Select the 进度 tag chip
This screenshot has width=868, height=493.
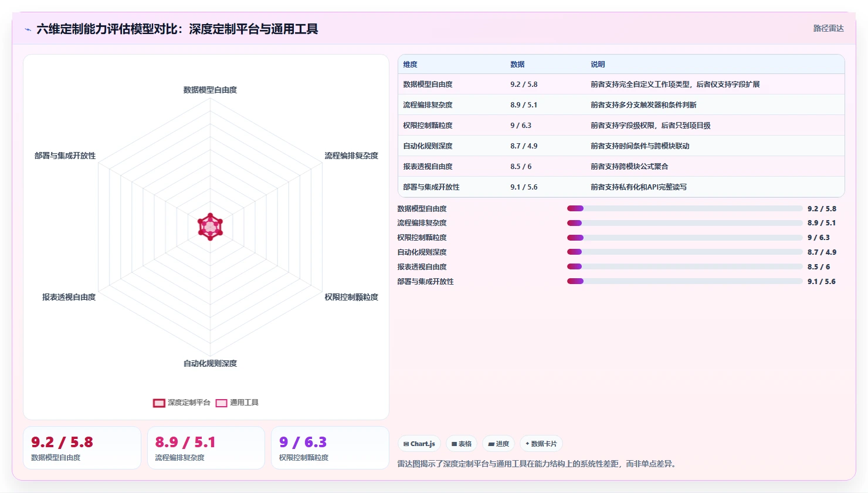click(x=499, y=444)
